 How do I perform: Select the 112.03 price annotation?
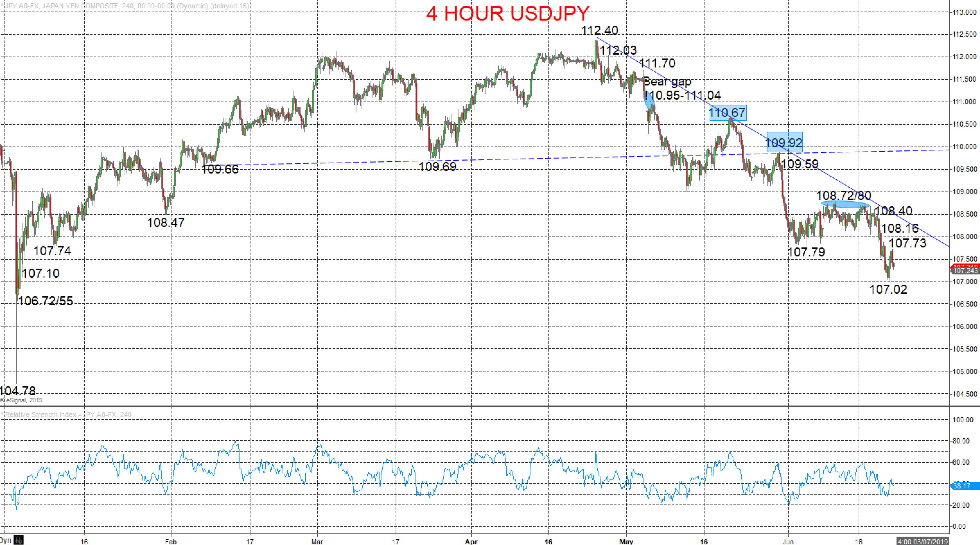point(618,50)
